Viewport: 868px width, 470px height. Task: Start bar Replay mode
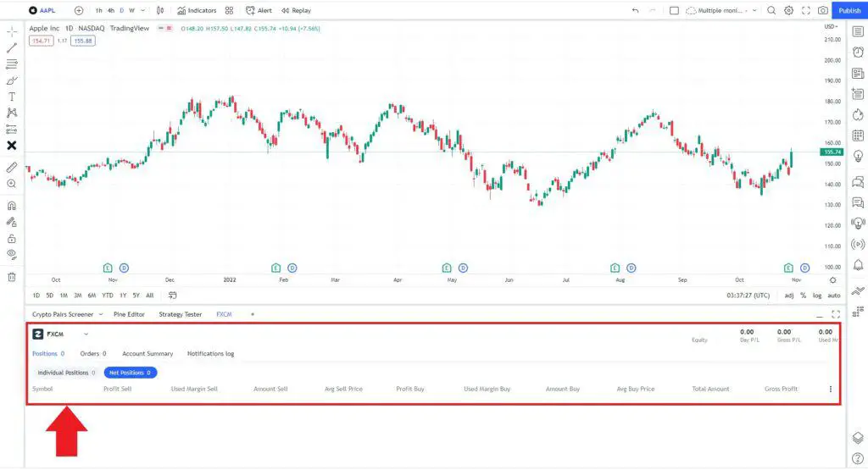pos(296,10)
